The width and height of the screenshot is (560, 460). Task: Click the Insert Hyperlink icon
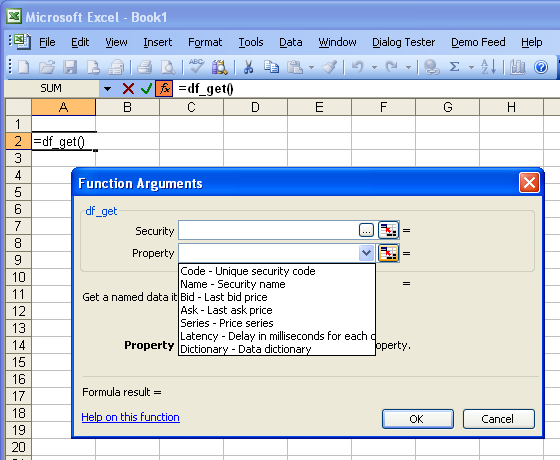click(431, 67)
